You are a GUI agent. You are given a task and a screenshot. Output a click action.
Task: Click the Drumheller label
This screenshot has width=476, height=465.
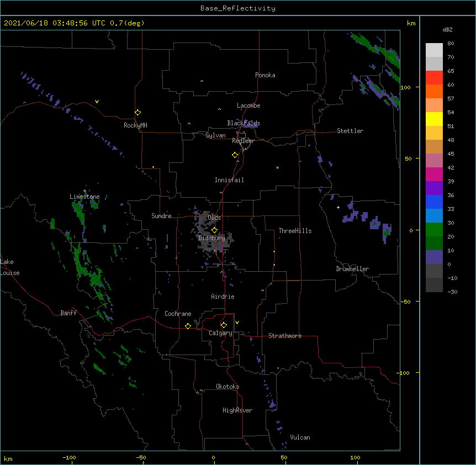click(352, 269)
